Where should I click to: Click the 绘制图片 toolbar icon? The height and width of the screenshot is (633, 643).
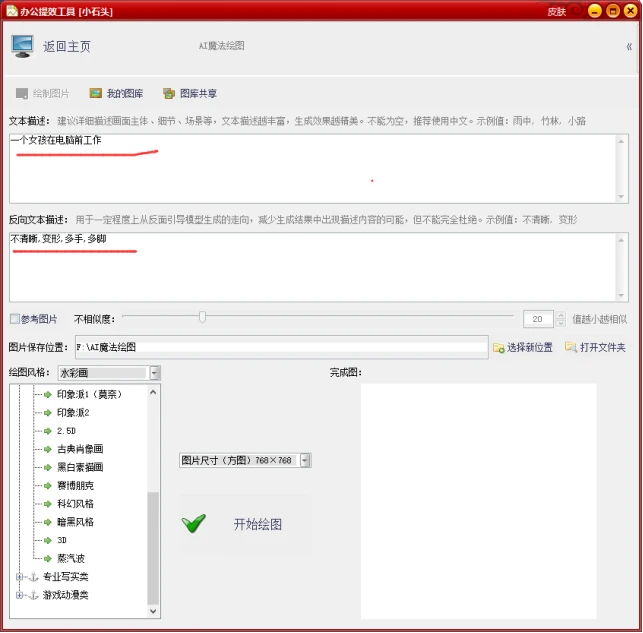tap(22, 93)
